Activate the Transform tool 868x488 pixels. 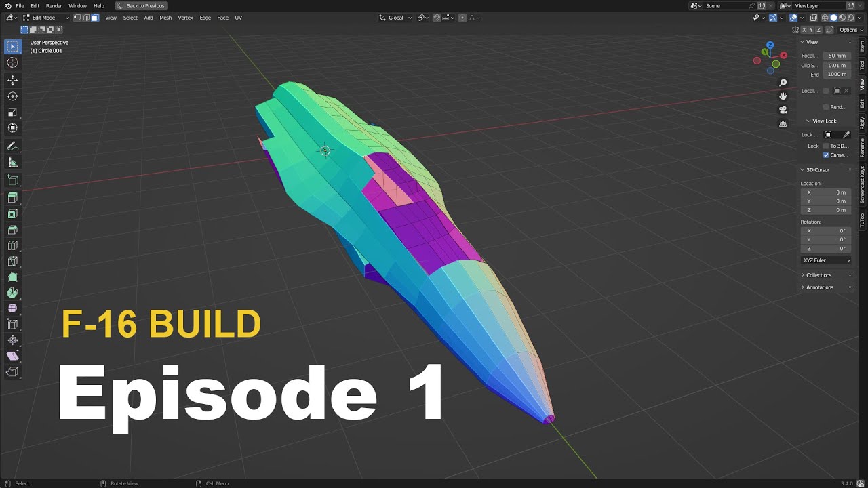coord(12,128)
